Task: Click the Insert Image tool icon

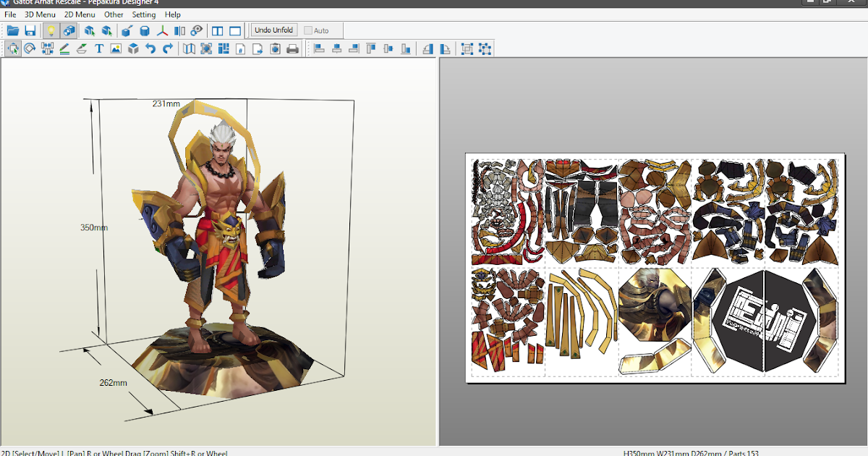Action: point(116,49)
